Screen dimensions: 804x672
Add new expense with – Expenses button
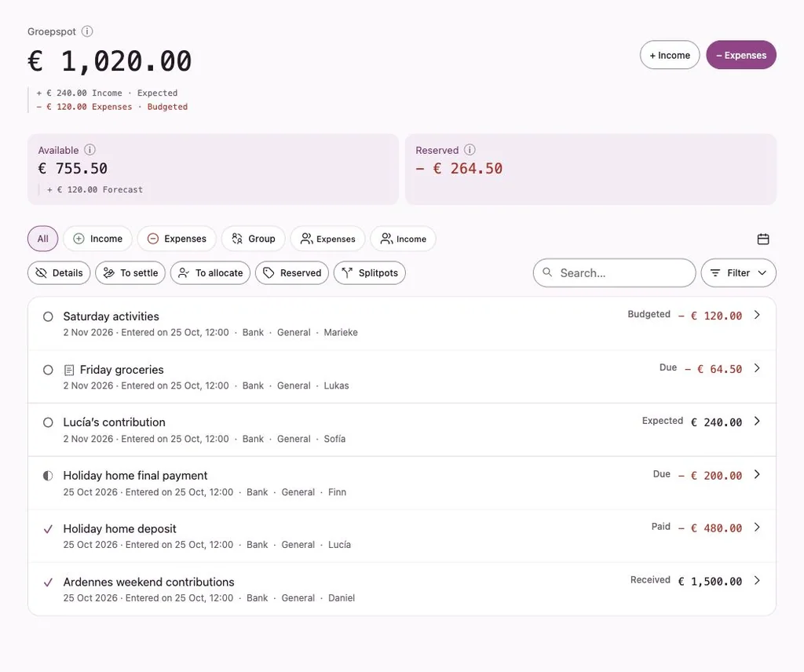[x=741, y=55]
